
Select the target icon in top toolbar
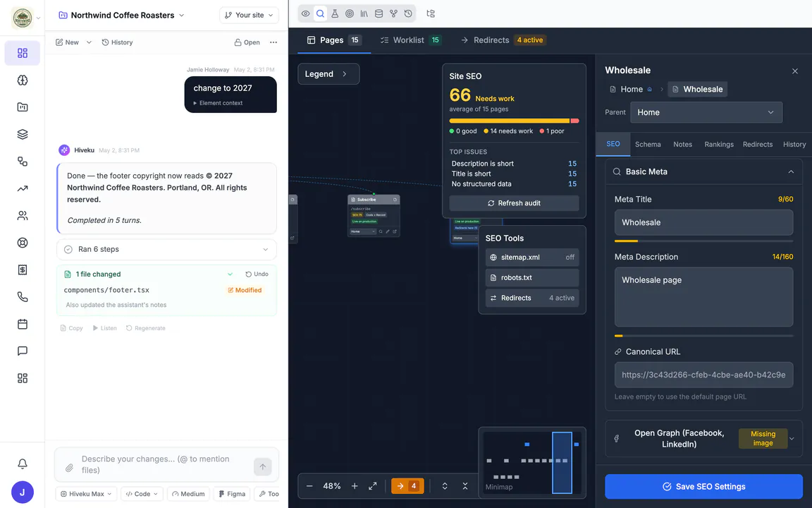[350, 14]
